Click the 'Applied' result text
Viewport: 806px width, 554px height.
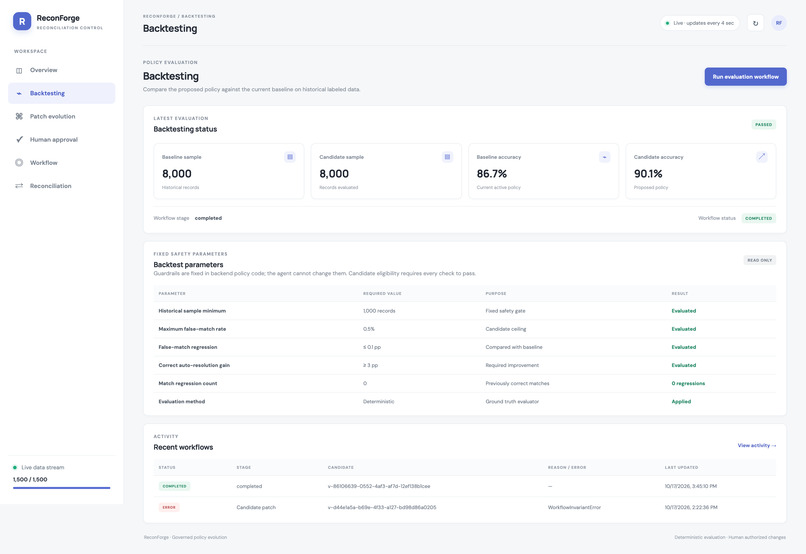coord(681,402)
